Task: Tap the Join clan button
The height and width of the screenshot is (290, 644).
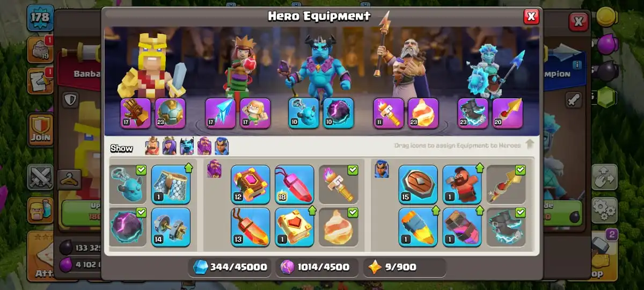Action: coord(41,130)
